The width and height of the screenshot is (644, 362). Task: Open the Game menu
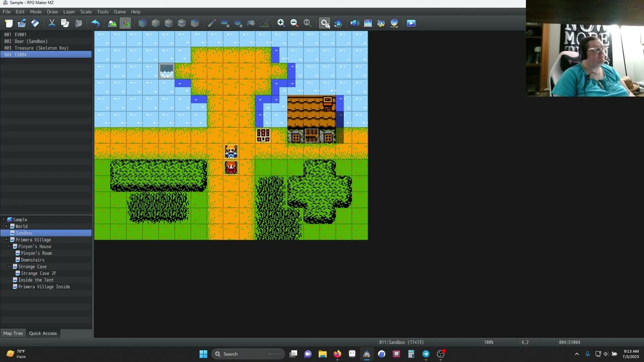coord(120,12)
